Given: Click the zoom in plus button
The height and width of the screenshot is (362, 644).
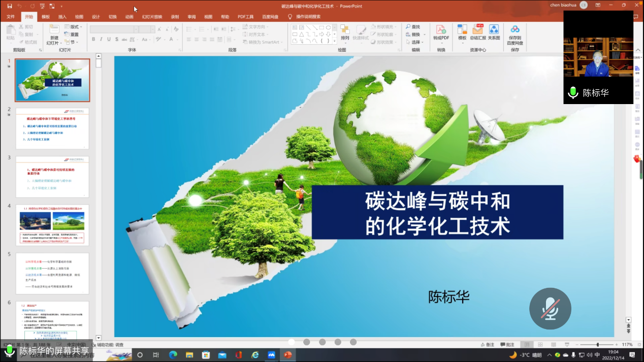Looking at the screenshot, I should 616,345.
